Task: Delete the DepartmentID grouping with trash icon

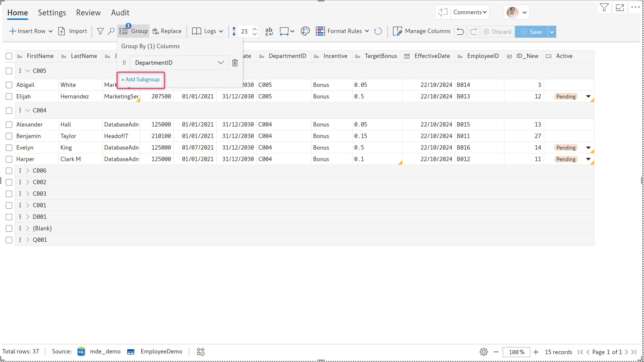Action: pyautogui.click(x=235, y=63)
